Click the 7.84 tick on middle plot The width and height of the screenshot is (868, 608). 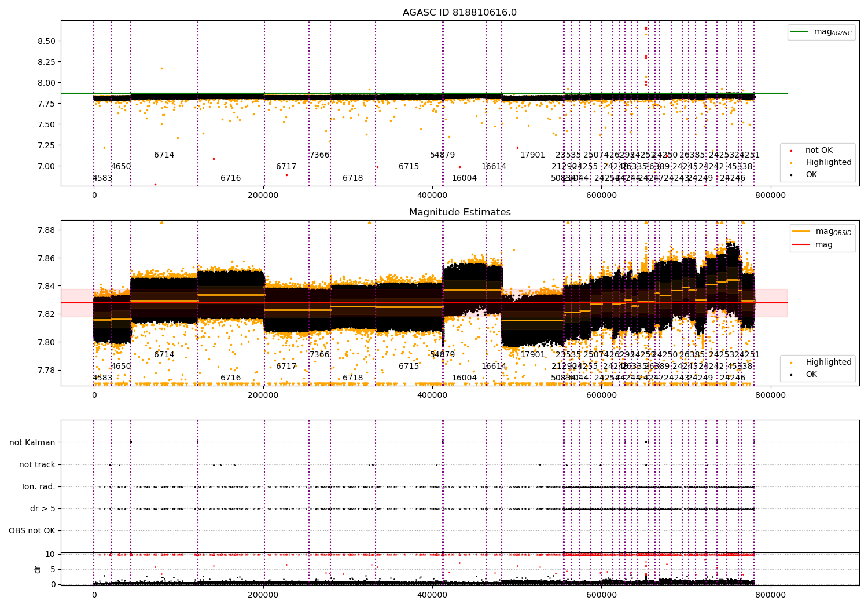[46, 286]
